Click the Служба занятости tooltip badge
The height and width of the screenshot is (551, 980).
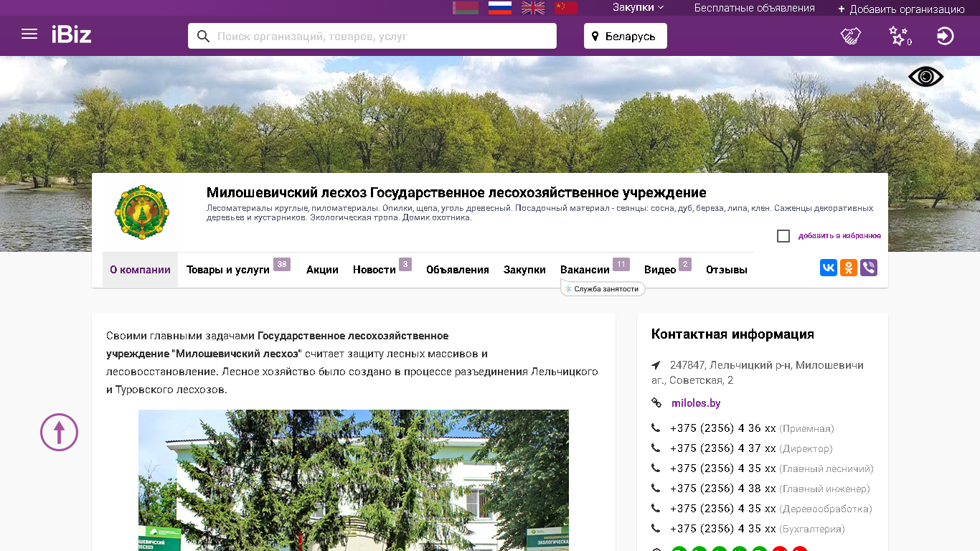[x=603, y=288]
